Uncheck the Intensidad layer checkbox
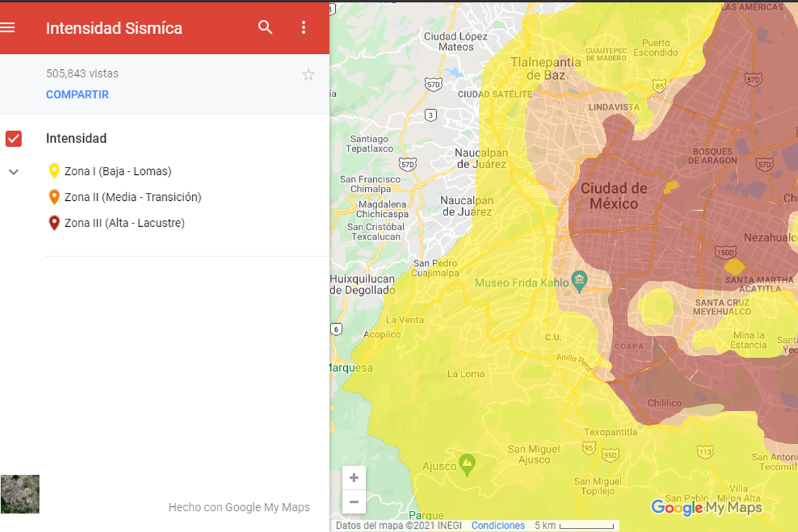Viewport: 798px width, 532px height. click(14, 138)
